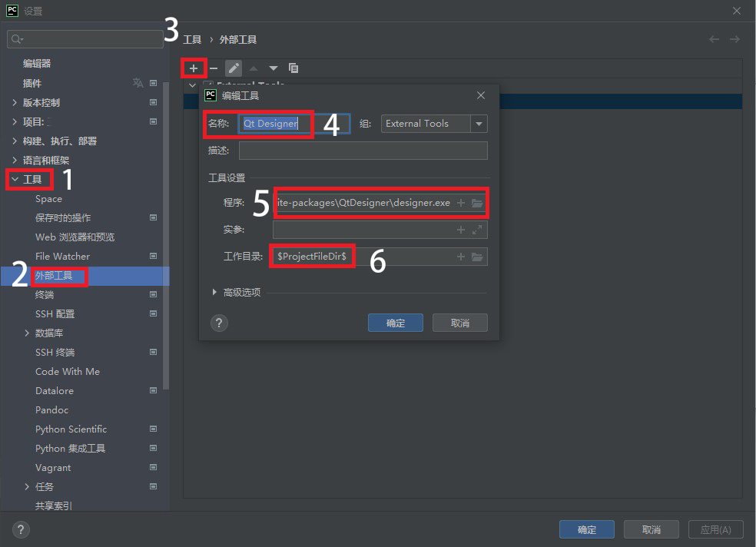
Task: Open help in edit tool dialog
Action: [x=219, y=323]
